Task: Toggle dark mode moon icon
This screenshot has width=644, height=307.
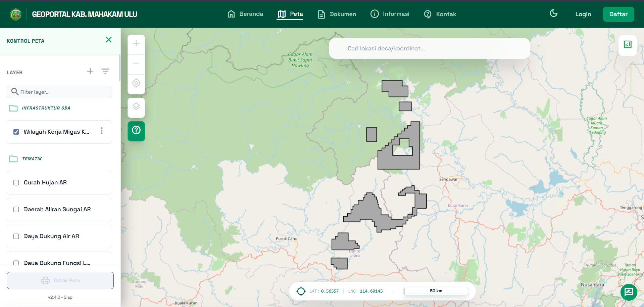Action: [x=553, y=14]
